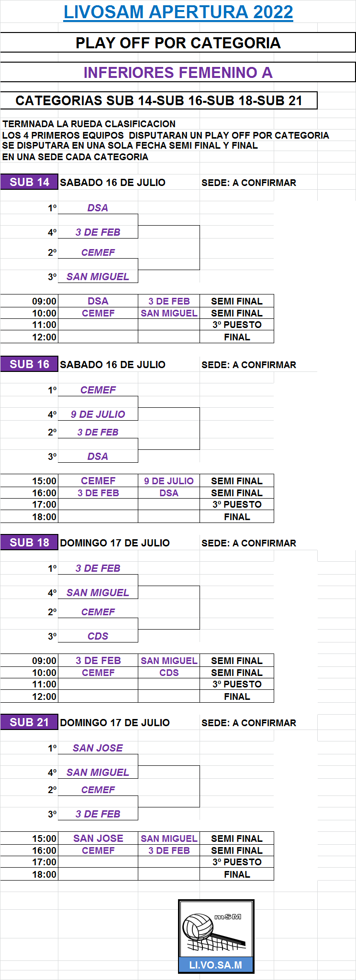Select the purple SUB 21 category label
Viewport: 356px width, 980px height.
[x=29, y=722]
